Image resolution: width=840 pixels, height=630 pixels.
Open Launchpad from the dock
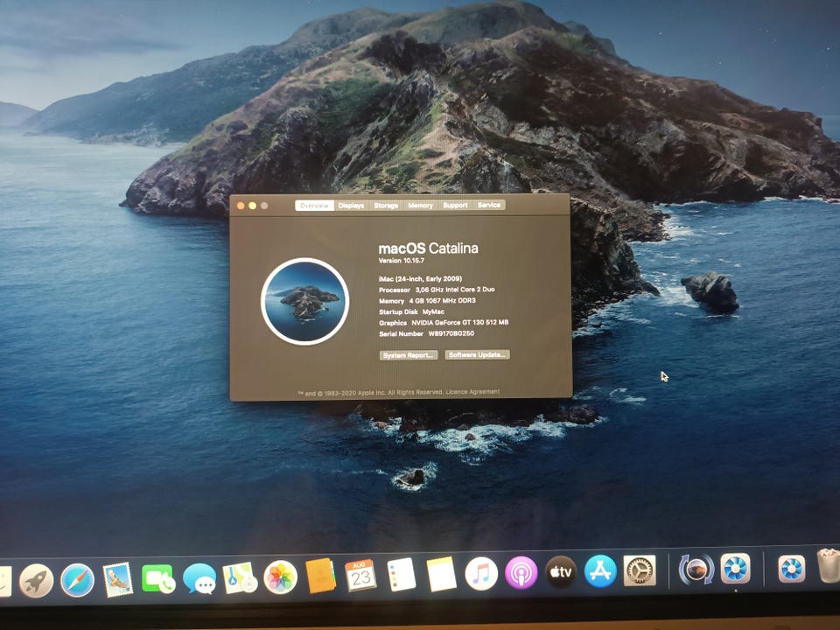[x=37, y=581]
